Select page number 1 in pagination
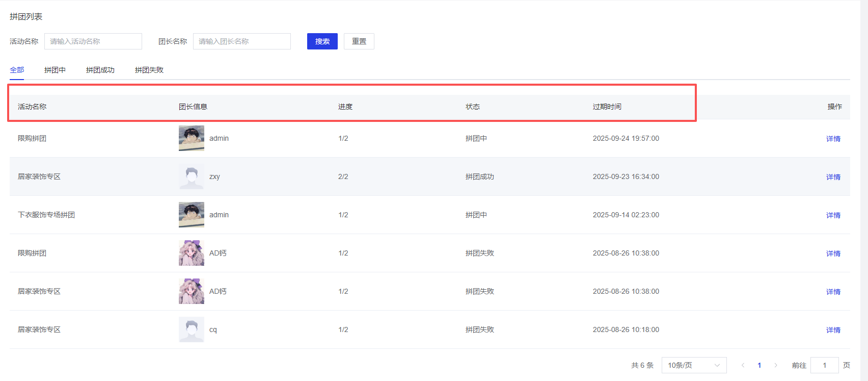 759,365
